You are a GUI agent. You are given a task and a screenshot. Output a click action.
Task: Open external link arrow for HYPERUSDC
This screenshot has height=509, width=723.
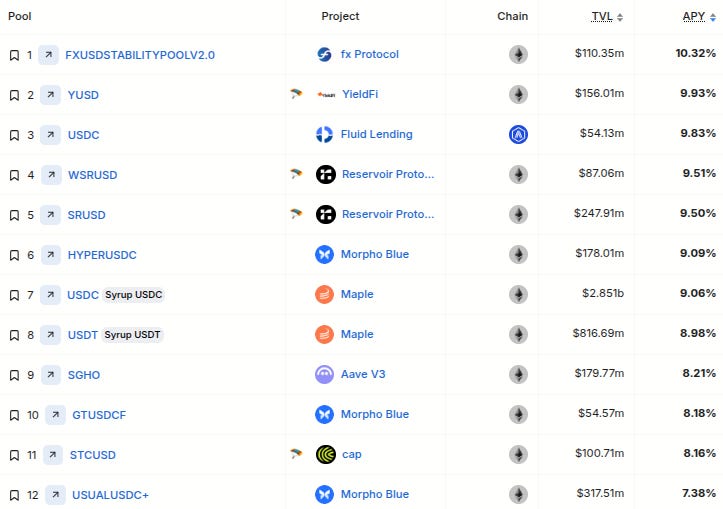click(51, 255)
